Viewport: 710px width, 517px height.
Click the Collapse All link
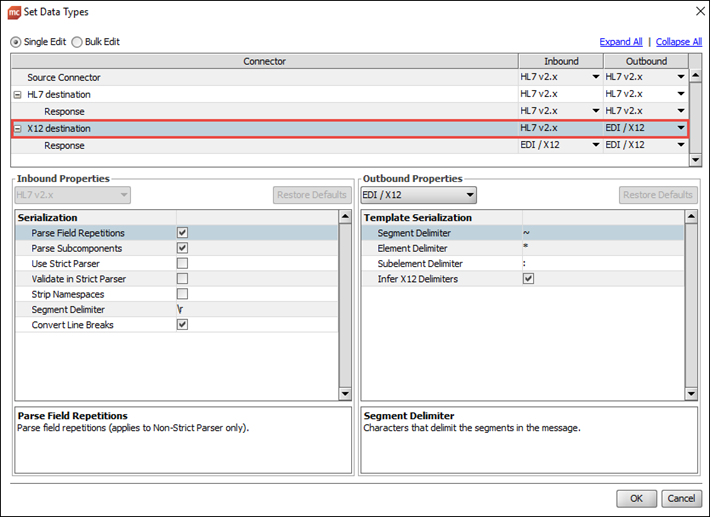pyautogui.click(x=678, y=42)
